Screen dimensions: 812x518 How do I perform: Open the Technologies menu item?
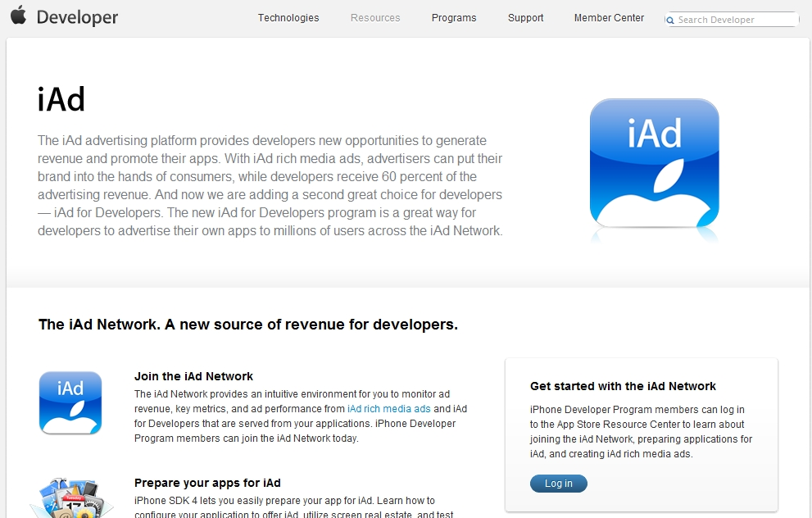pyautogui.click(x=288, y=18)
